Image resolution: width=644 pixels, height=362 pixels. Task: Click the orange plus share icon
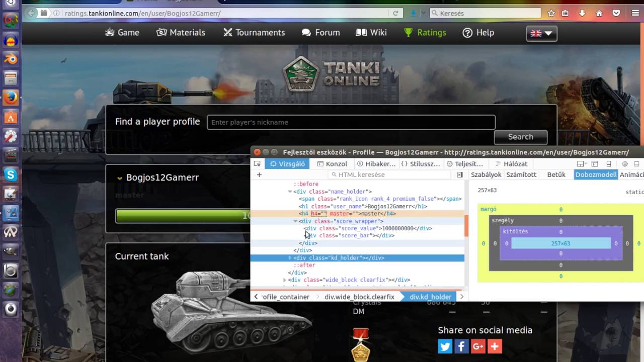click(495, 346)
